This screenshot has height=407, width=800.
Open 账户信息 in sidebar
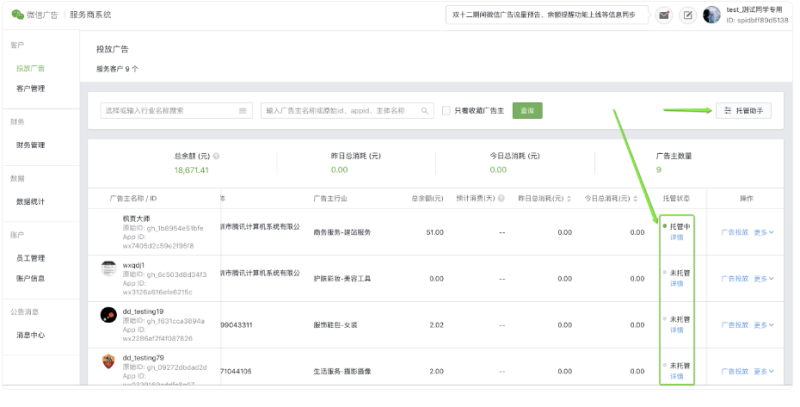[x=31, y=278]
